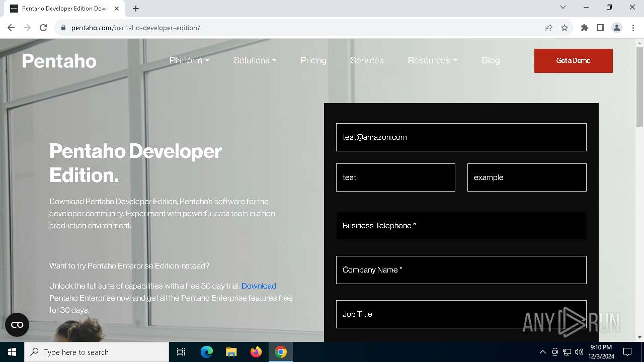Focus the Job Title field
The image size is (644, 362).
[x=461, y=314]
